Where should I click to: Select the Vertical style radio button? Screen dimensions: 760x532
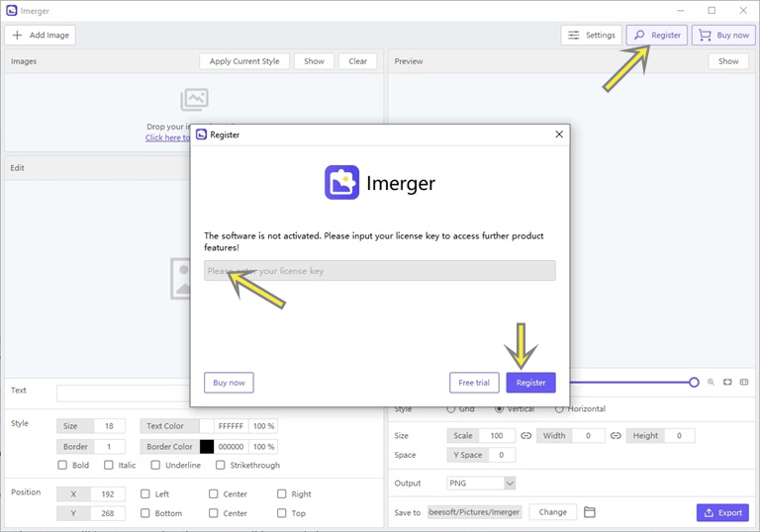[x=499, y=409]
